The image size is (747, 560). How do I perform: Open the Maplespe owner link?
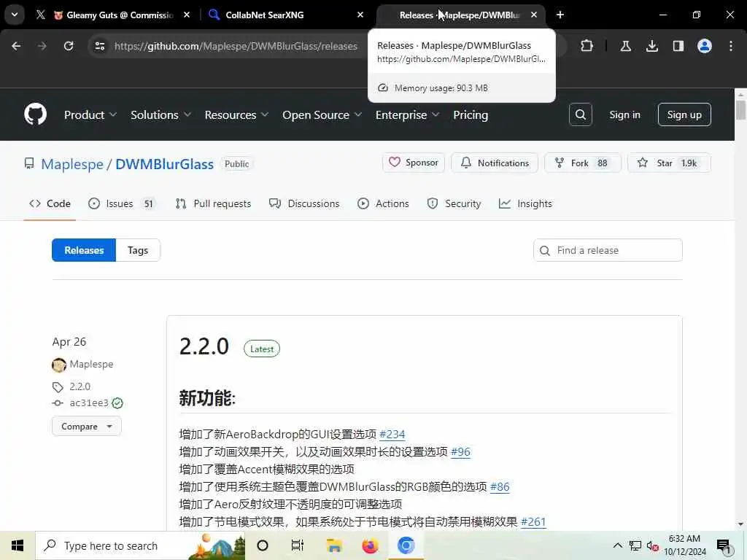[x=72, y=164]
